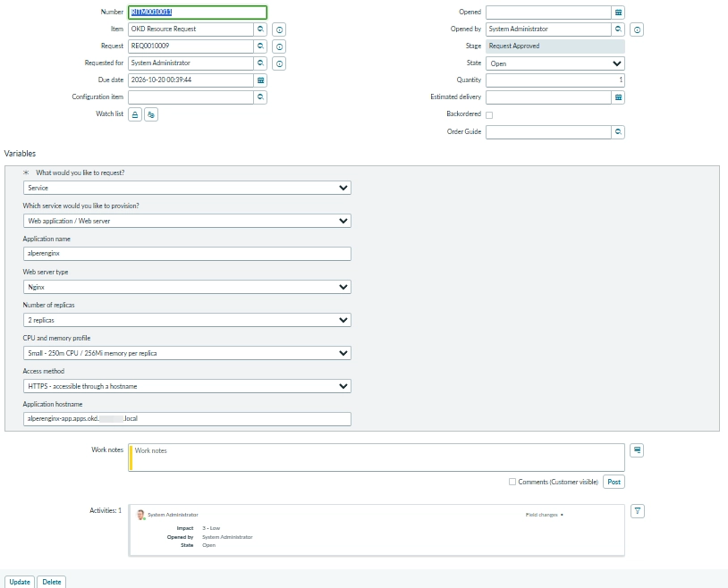Toggle the Backordered checkbox
This screenshot has width=728, height=588.
coord(489,115)
